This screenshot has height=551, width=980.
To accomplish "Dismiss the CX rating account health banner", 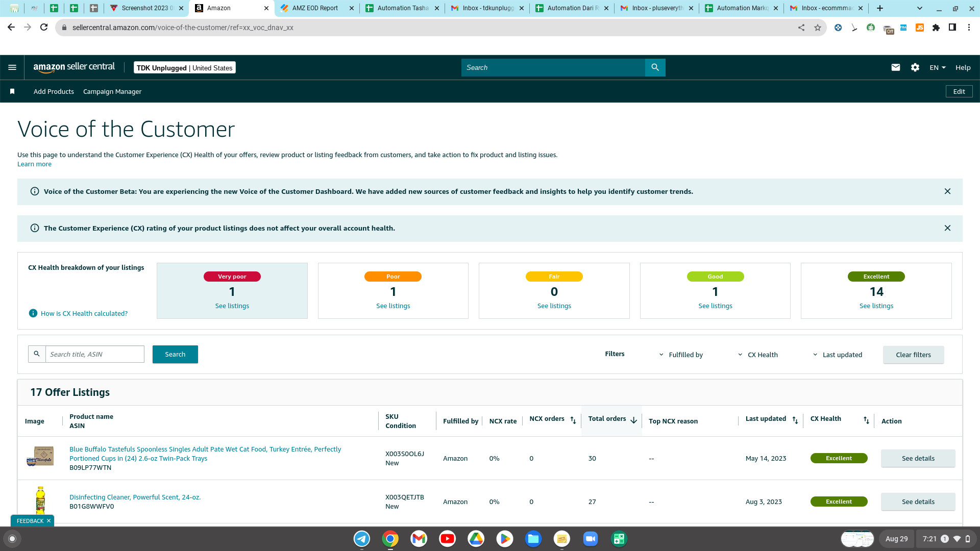I will pyautogui.click(x=947, y=228).
